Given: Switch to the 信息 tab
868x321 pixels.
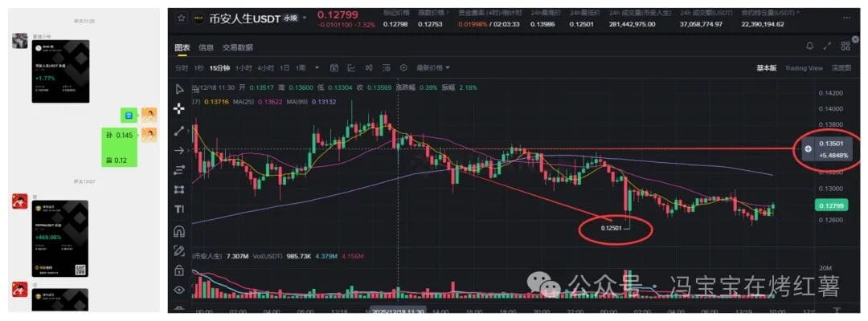Looking at the screenshot, I should click(206, 47).
